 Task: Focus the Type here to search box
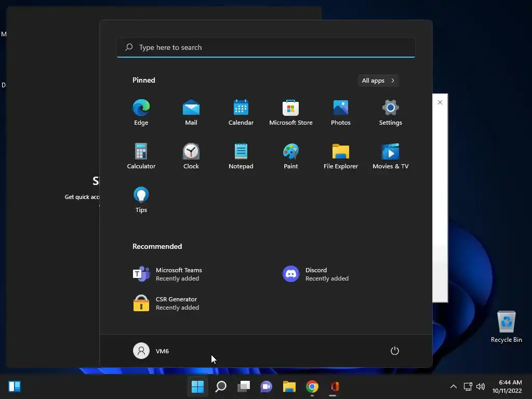click(266, 47)
